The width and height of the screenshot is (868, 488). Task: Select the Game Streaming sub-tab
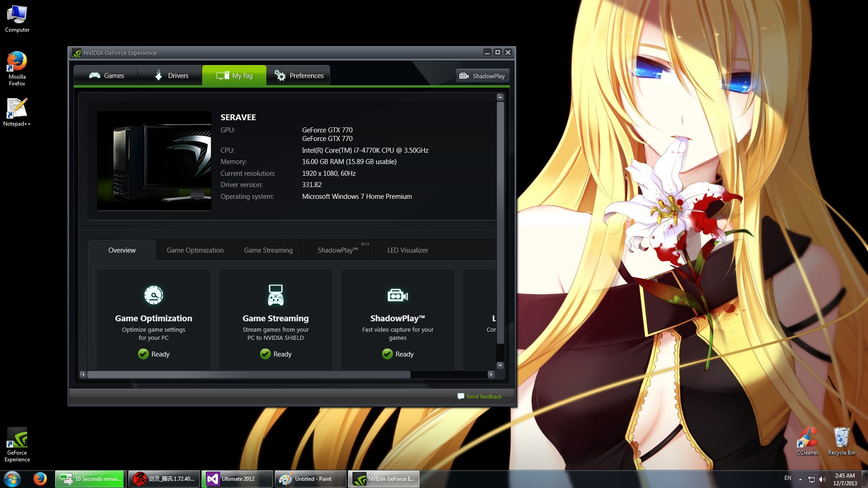(268, 250)
